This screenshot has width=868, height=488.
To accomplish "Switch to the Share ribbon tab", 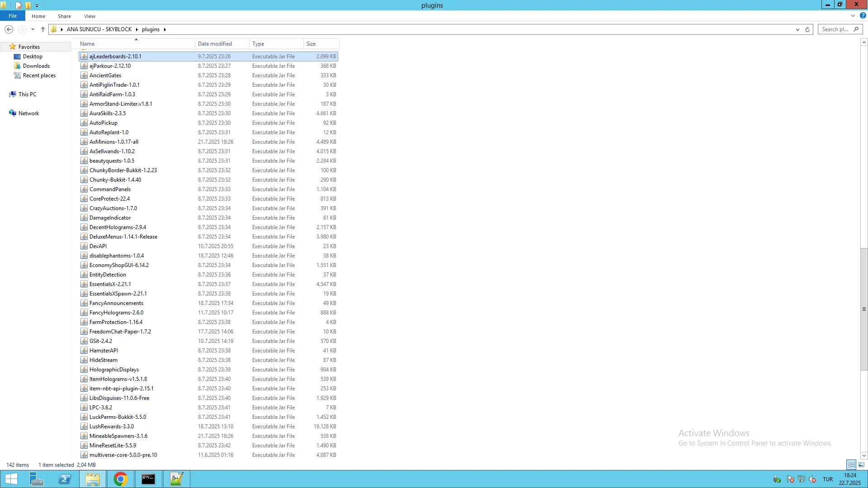I will click(x=64, y=16).
